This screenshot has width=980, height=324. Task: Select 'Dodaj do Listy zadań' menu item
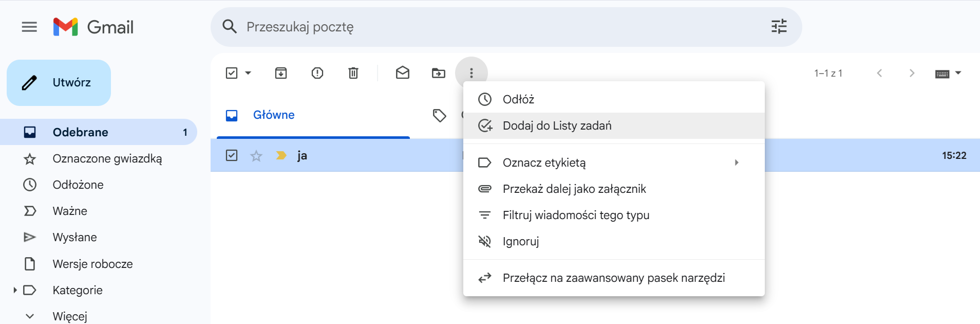pos(557,125)
